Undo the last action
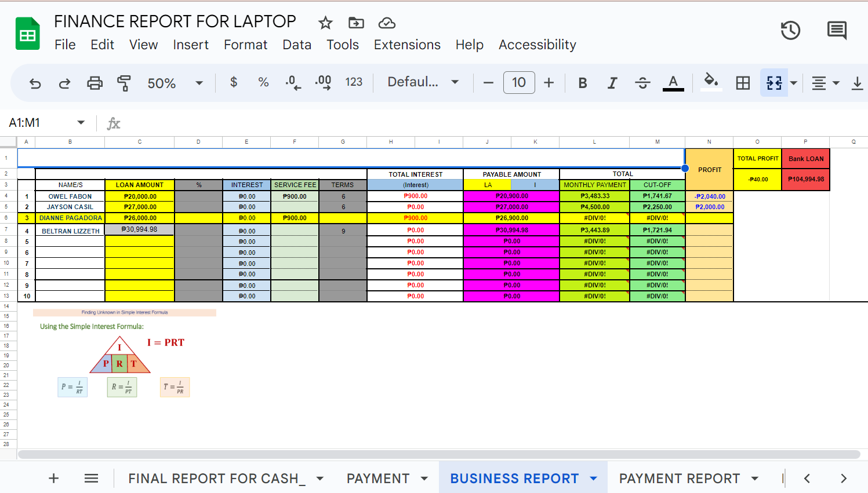 pyautogui.click(x=35, y=83)
